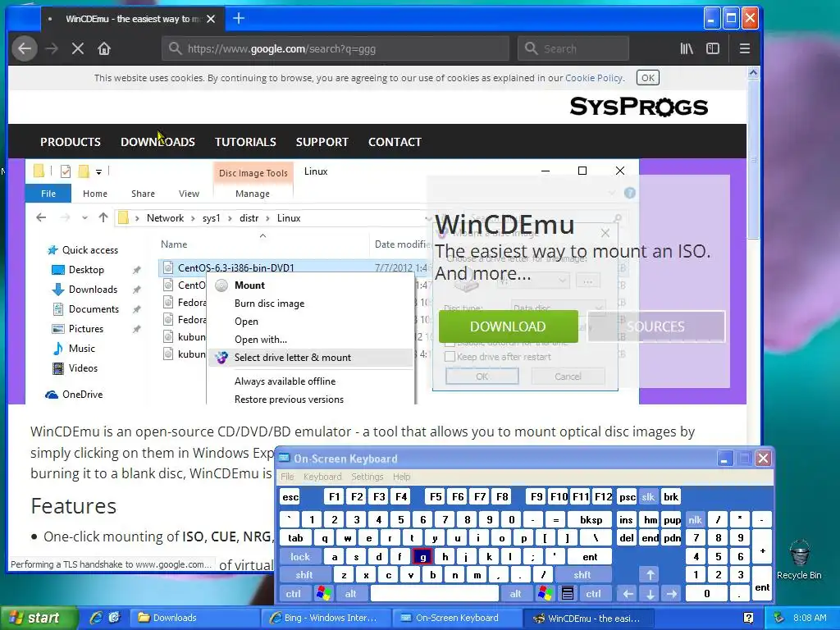Open a new tab with the plus button

239,19
